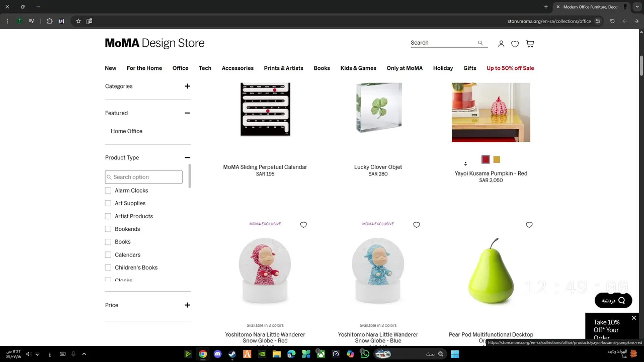Open the New menu
Viewport: 644px width, 362px height.
tap(111, 68)
